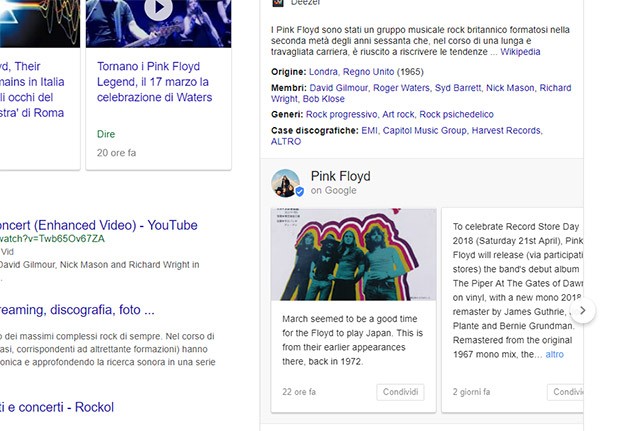This screenshot has width=620, height=431.
Task: Open the Londra, Regno Unito origin link
Action: tap(351, 72)
